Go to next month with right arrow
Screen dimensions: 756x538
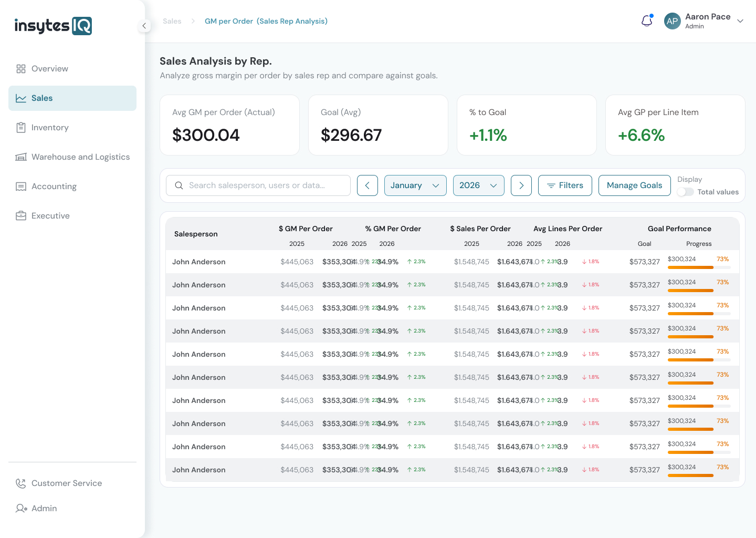(x=521, y=185)
